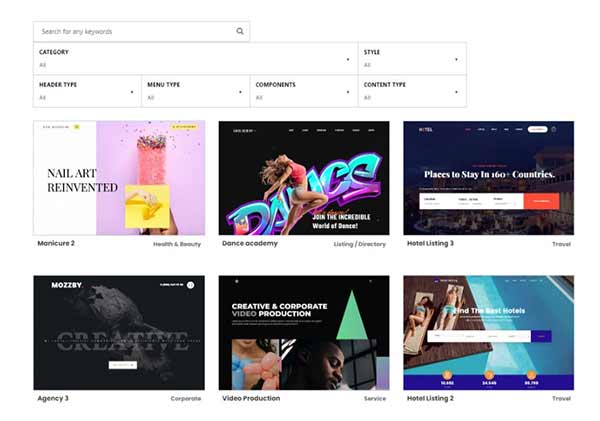Open the Header Type dropdown
Image resolution: width=600 pixels, height=421 pixels.
[86, 91]
